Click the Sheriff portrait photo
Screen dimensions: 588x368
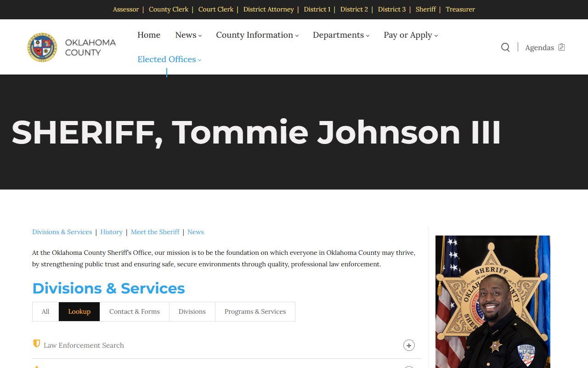click(493, 302)
